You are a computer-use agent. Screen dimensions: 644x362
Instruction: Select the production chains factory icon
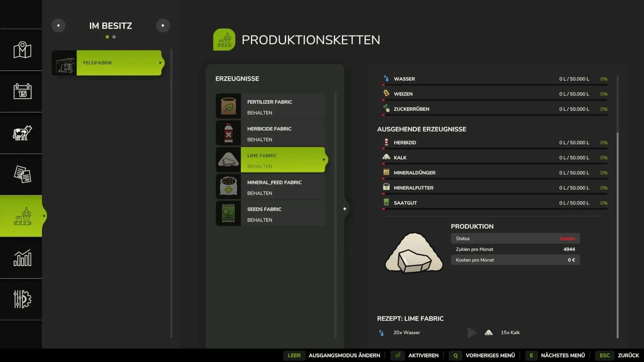[x=22, y=216]
